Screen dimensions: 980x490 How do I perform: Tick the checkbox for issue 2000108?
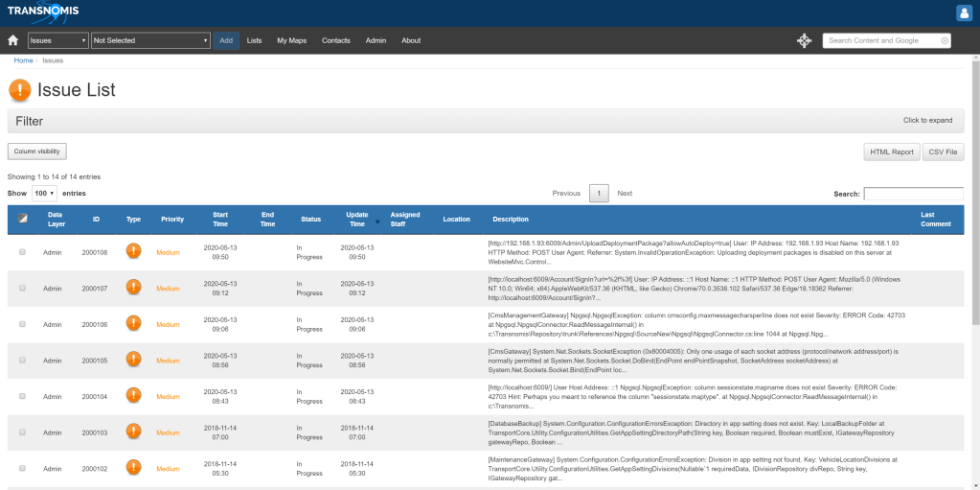click(23, 251)
